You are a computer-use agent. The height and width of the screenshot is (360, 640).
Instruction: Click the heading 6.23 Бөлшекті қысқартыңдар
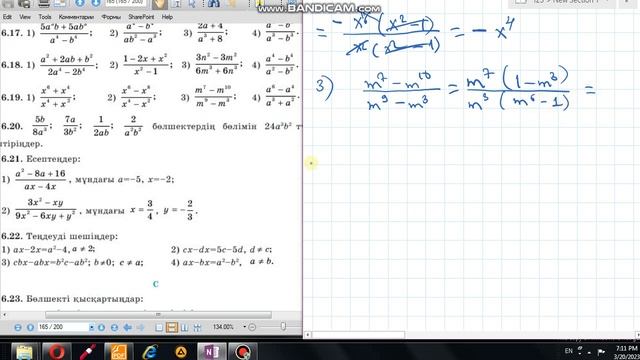(72, 299)
